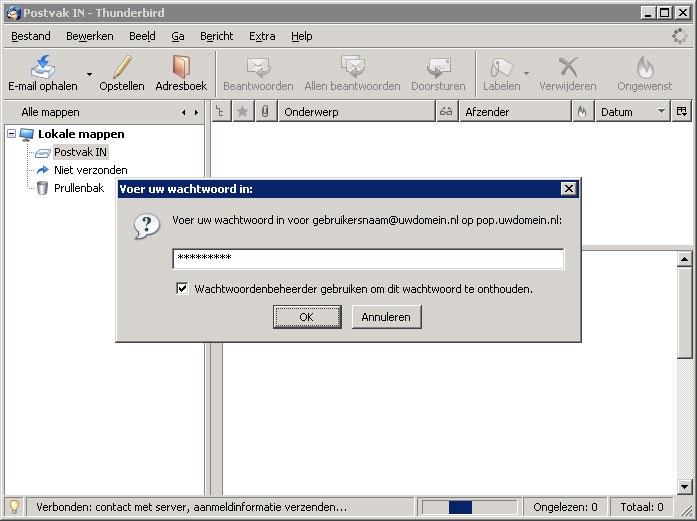Sort by the star column
This screenshot has width=697, height=521.
click(242, 112)
